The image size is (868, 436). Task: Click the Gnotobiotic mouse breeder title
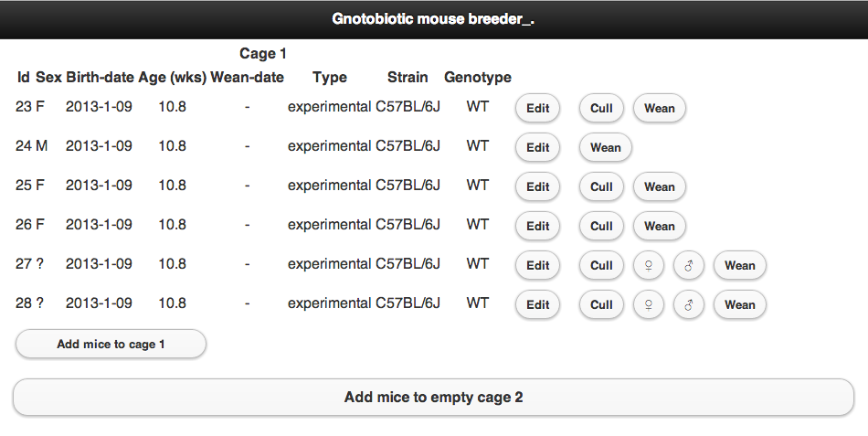(433, 19)
